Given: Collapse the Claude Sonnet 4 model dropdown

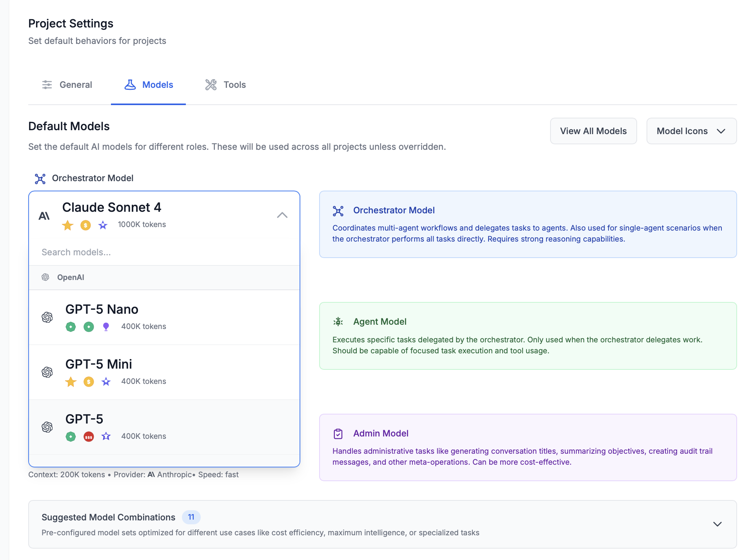Looking at the screenshot, I should pos(282,215).
